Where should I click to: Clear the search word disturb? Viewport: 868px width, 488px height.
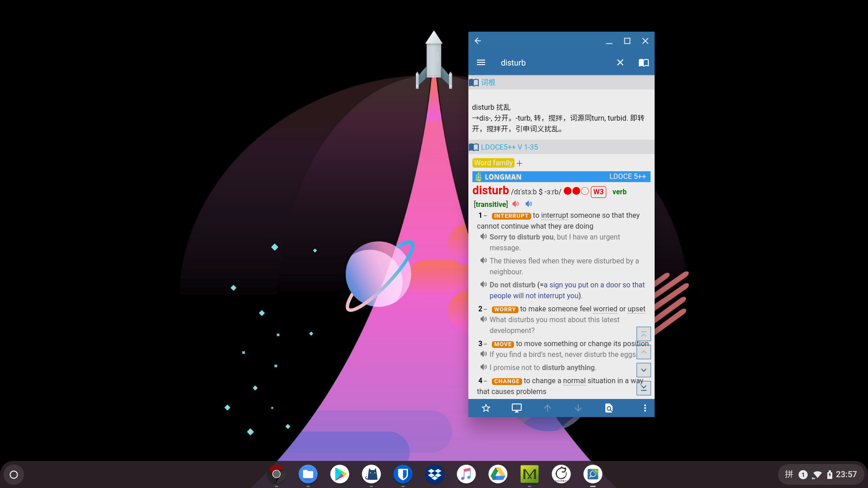[x=620, y=63]
